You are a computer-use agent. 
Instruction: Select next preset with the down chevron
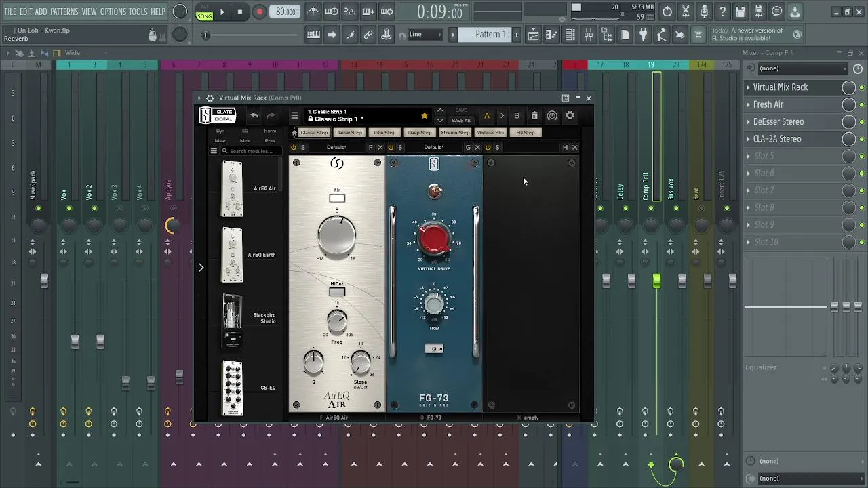pyautogui.click(x=440, y=121)
